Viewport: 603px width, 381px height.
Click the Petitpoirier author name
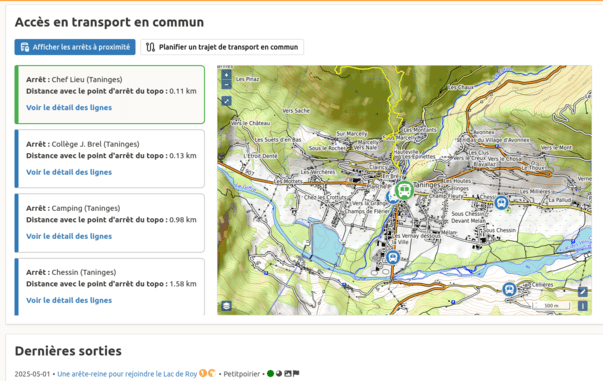click(242, 374)
